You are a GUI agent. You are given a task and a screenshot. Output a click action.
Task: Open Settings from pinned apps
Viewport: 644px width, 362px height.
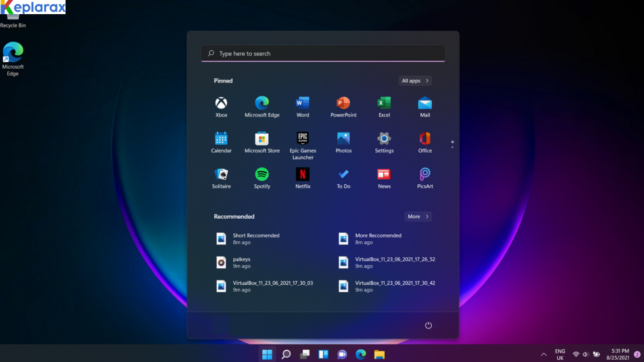point(384,143)
